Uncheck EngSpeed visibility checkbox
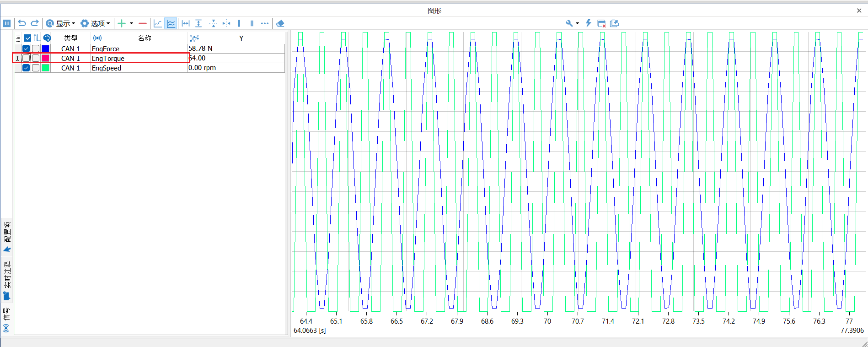 tap(26, 68)
